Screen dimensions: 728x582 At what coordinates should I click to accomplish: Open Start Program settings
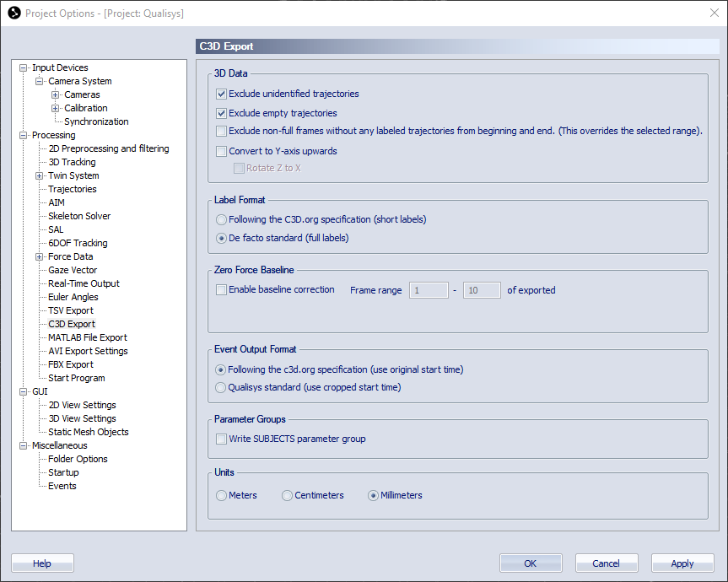tap(77, 378)
